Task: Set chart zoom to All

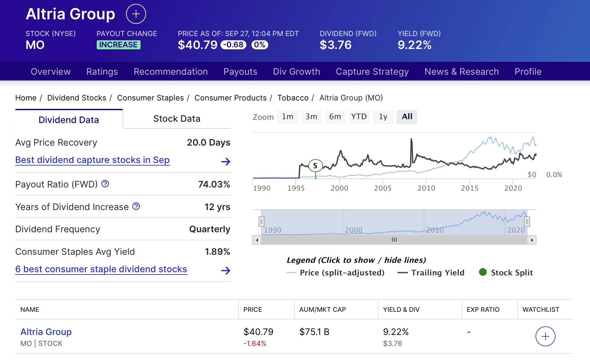Action: [x=407, y=117]
